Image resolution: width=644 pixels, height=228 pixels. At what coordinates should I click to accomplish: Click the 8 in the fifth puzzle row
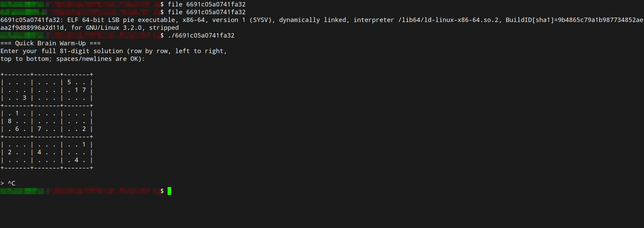(9, 121)
